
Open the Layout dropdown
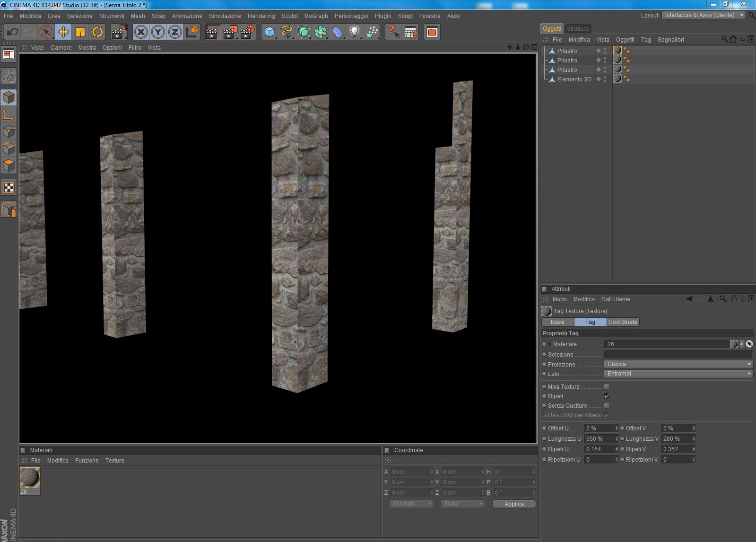(704, 15)
